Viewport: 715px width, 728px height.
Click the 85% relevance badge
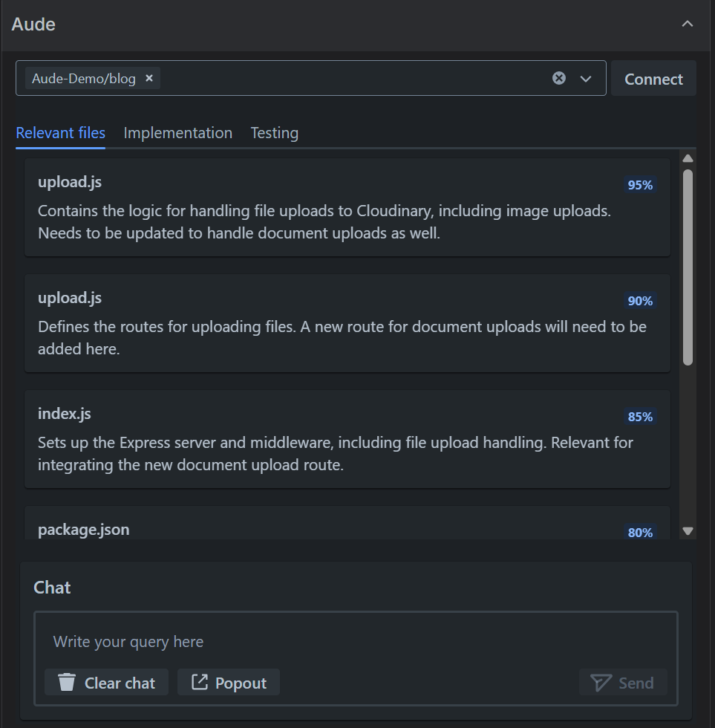point(640,417)
